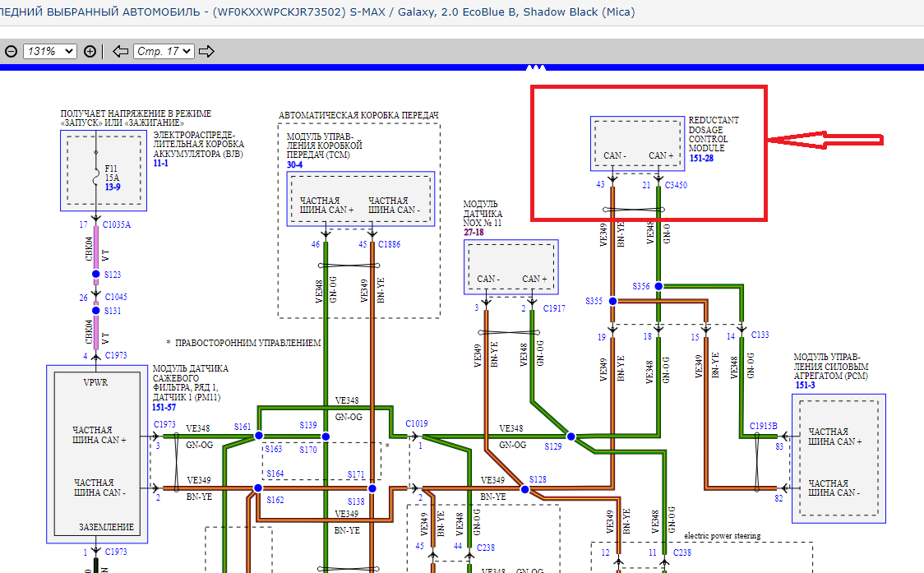Viewport: 924px width, 573px height.
Task: Click connector label C1035A
Action: 118,224
